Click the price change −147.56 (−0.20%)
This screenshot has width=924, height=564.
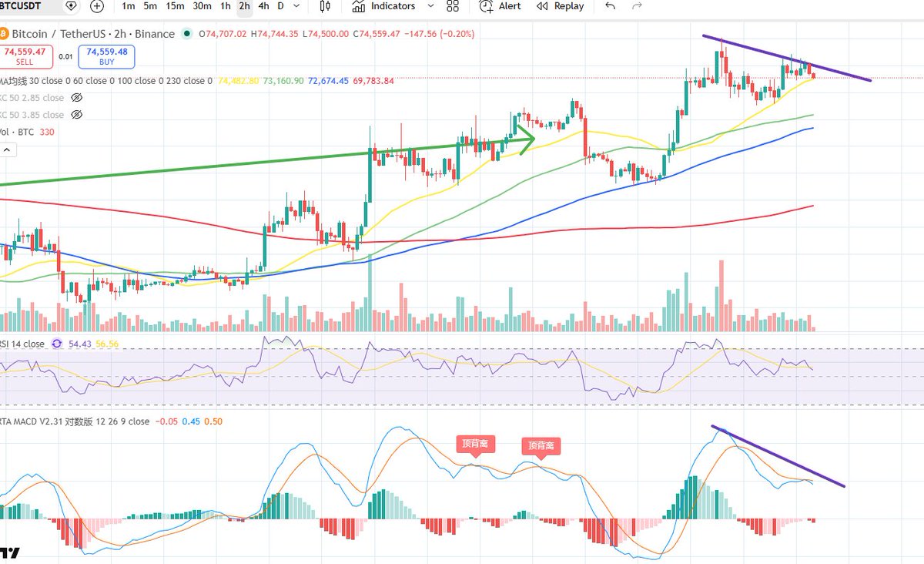[x=440, y=34]
